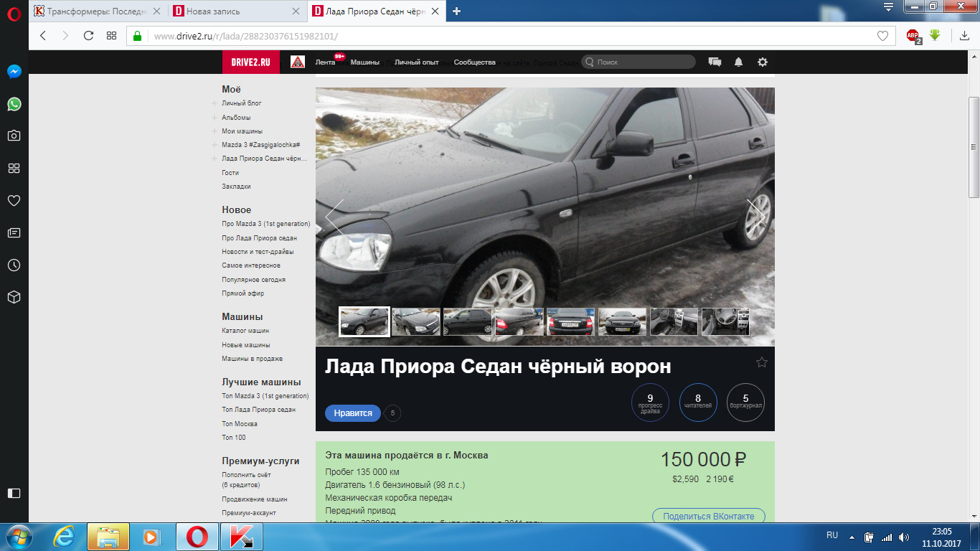Open Топ Москва link
The width and height of the screenshot is (980, 551).
tap(240, 424)
